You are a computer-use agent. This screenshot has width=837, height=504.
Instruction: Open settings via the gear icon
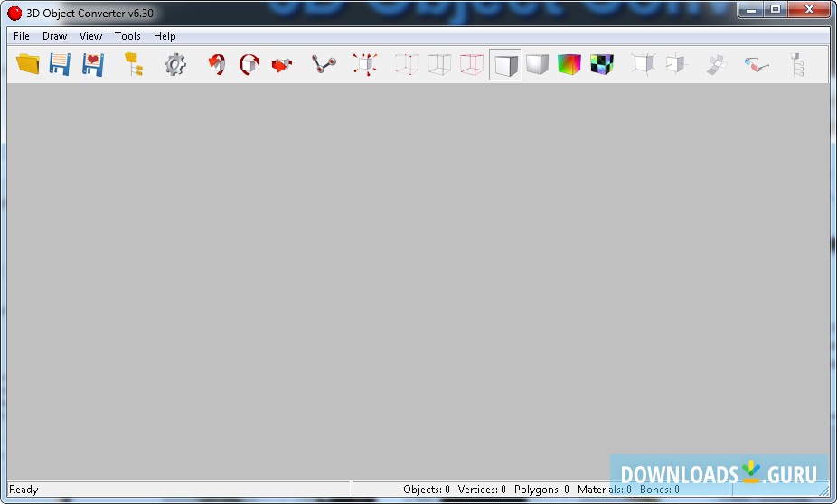click(175, 64)
